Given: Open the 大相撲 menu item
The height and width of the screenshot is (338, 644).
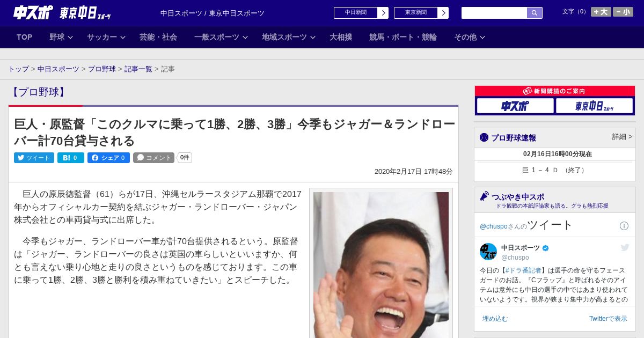Looking at the screenshot, I should point(341,37).
